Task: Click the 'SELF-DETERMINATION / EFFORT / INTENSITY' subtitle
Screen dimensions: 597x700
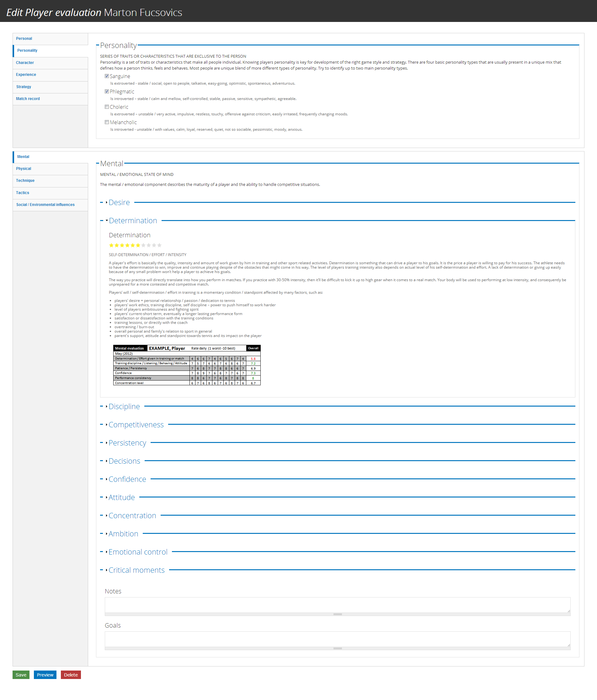Action: point(147,255)
